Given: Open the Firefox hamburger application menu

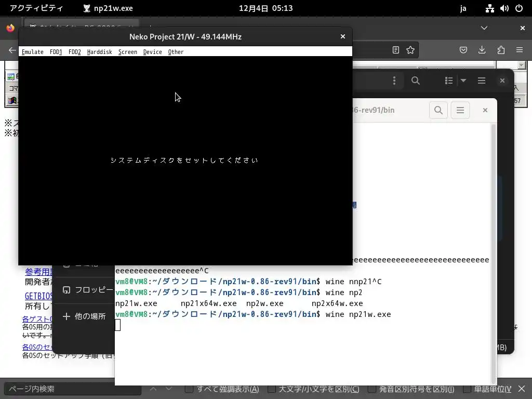Looking at the screenshot, I should tap(520, 50).
